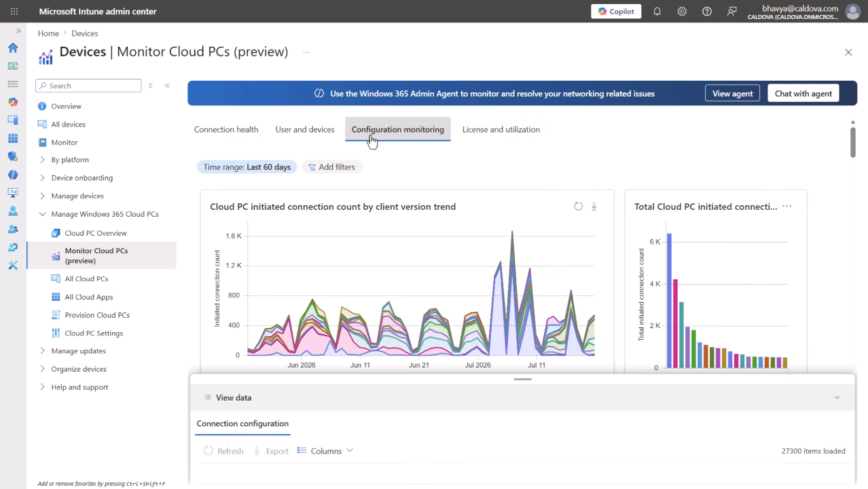Image resolution: width=868 pixels, height=489 pixels.
Task: Select Configuration monitoring tab
Action: (x=398, y=130)
